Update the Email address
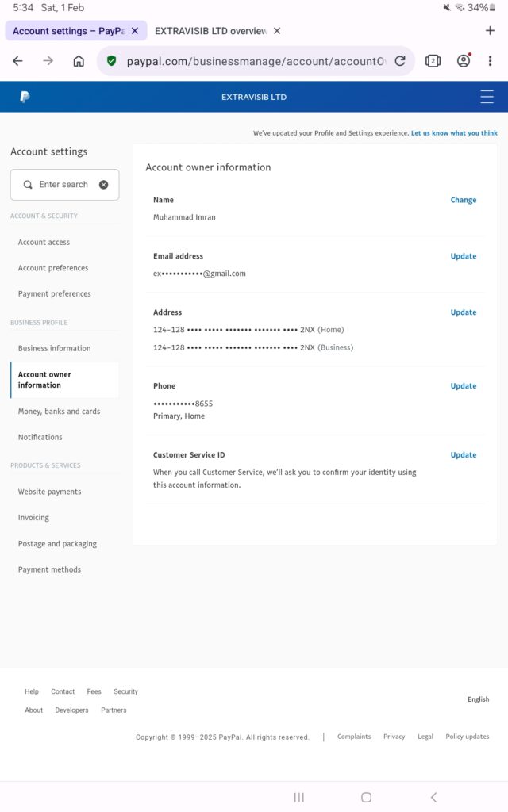This screenshot has height=812, width=508. pos(463,256)
